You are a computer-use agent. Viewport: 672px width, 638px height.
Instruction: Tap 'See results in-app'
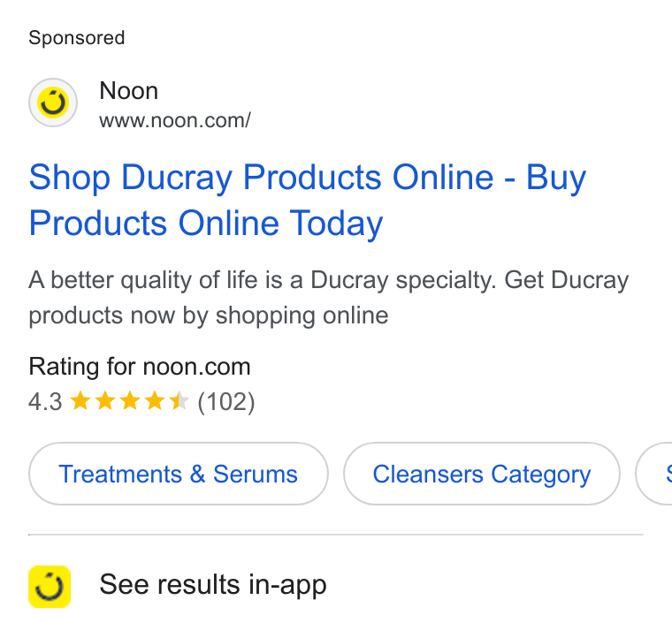pyautogui.click(x=213, y=585)
